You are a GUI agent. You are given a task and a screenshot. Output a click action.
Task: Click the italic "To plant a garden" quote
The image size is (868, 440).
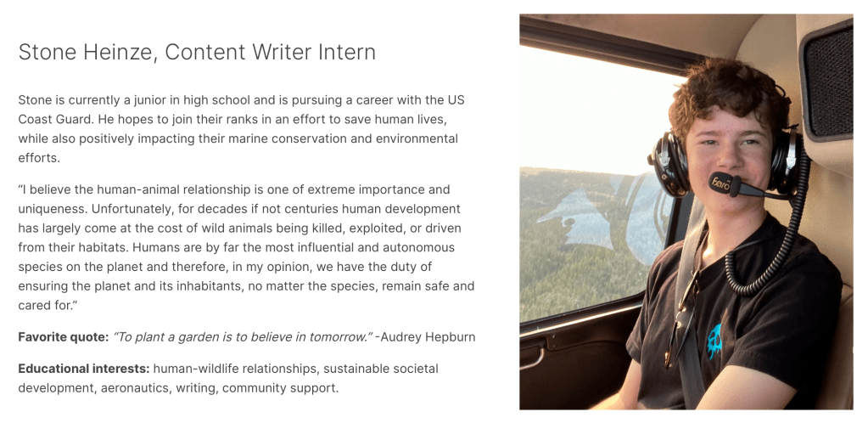pos(244,337)
